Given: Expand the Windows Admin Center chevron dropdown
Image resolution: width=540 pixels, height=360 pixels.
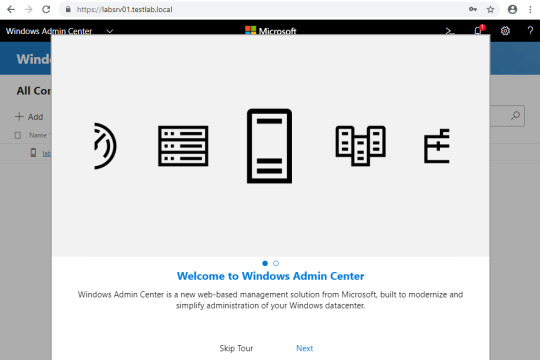Looking at the screenshot, I should 110,31.
